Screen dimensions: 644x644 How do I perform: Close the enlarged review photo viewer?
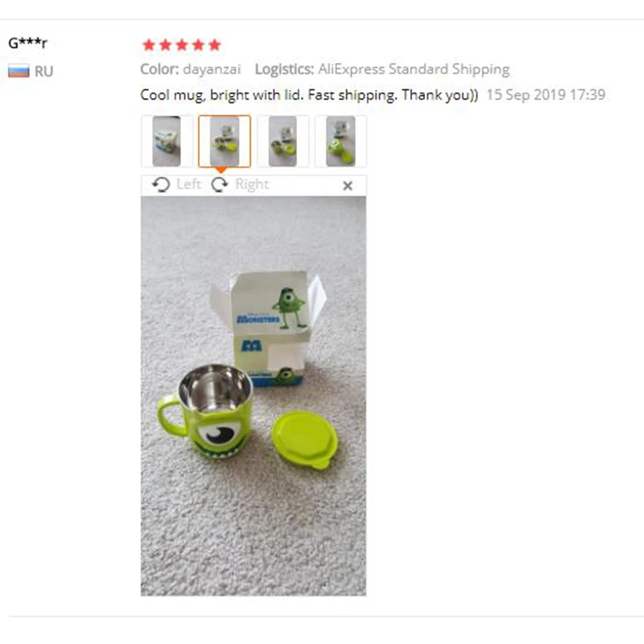click(348, 186)
